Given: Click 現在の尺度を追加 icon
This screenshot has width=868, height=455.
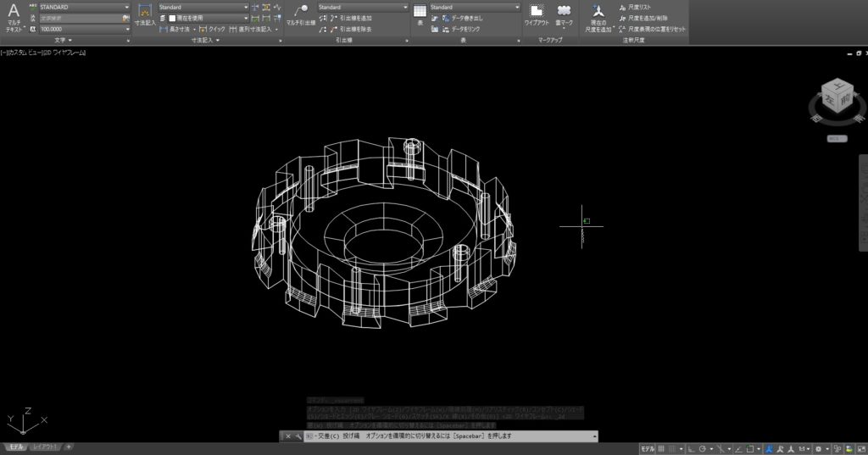Looking at the screenshot, I should tap(598, 17).
